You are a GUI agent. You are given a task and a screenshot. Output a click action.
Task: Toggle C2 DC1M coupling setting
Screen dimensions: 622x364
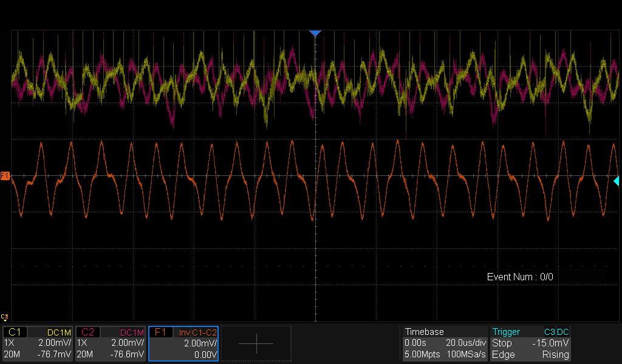[131, 332]
